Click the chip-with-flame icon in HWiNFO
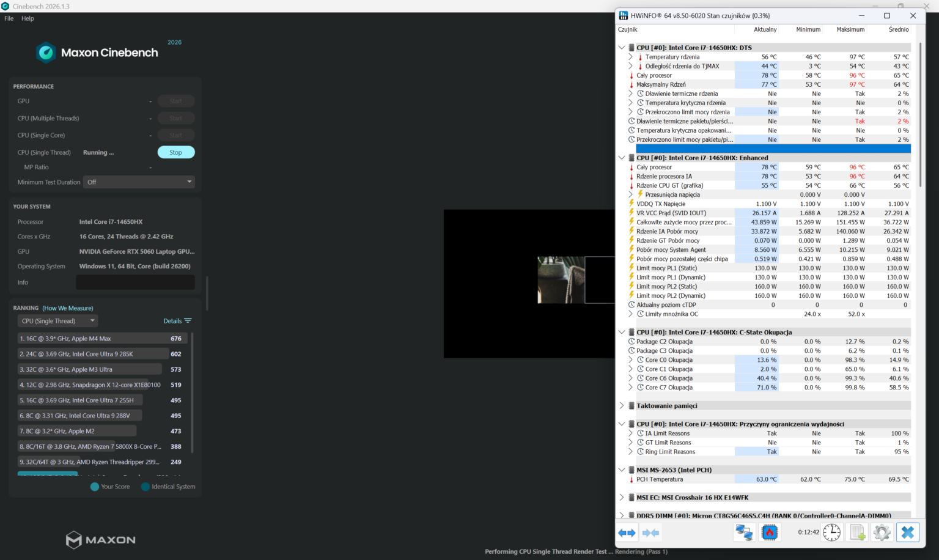This screenshot has height=560, width=939. (770, 532)
